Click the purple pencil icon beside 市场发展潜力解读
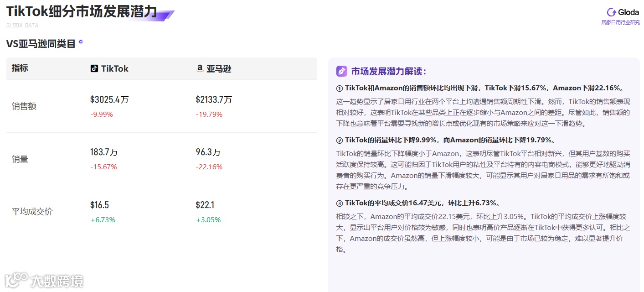644x292 pixels. click(342, 71)
